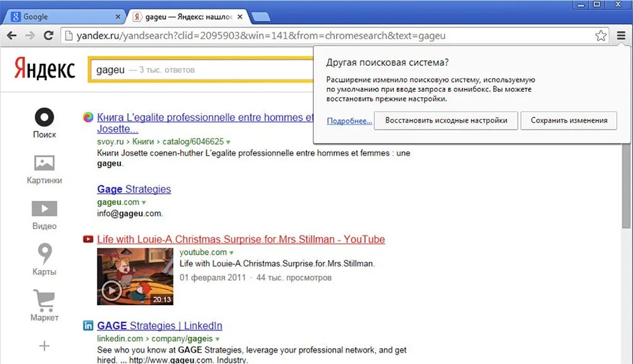Expand dropdown arrow next to linkedin.com gageis
Image resolution: width=633 pixels, height=364 pixels.
tap(218, 339)
